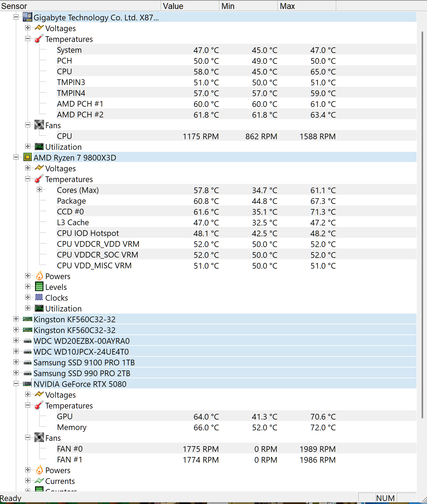Collapse the NVIDIA GPU Fans section
The height and width of the screenshot is (504, 427).
(x=28, y=438)
